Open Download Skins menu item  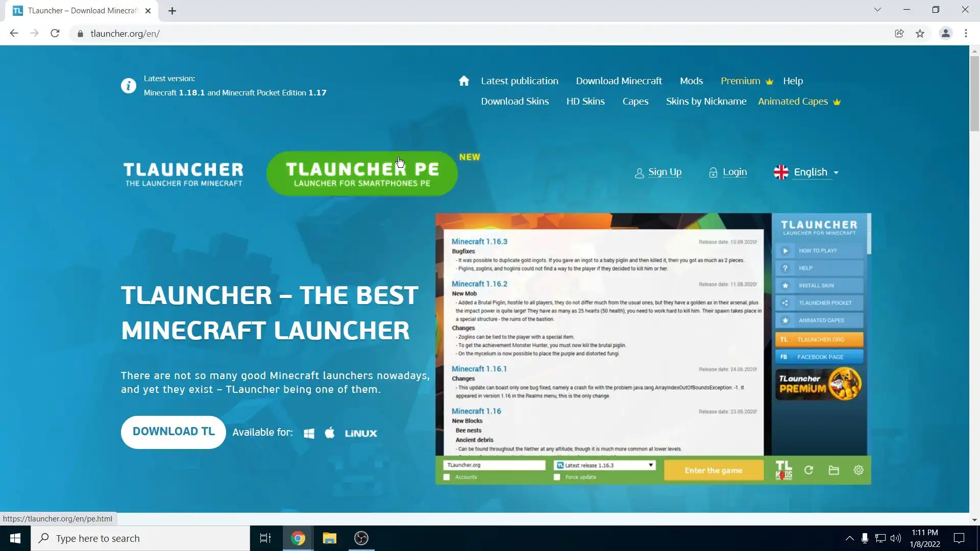[514, 102]
